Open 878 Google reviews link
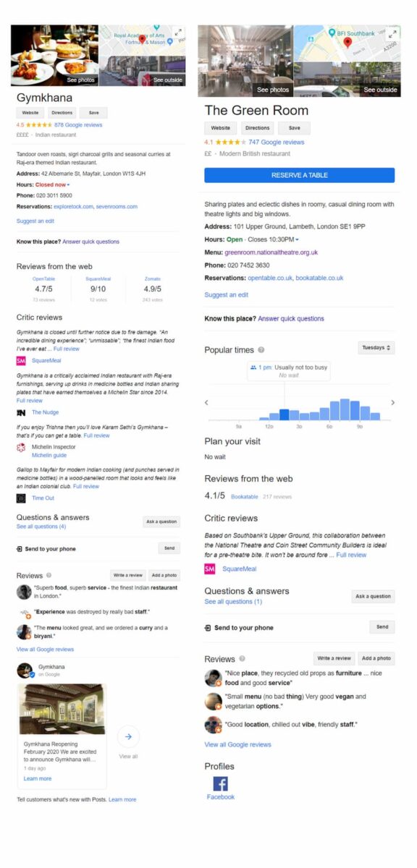Screen dimensions: 417x868 pyautogui.click(x=78, y=125)
